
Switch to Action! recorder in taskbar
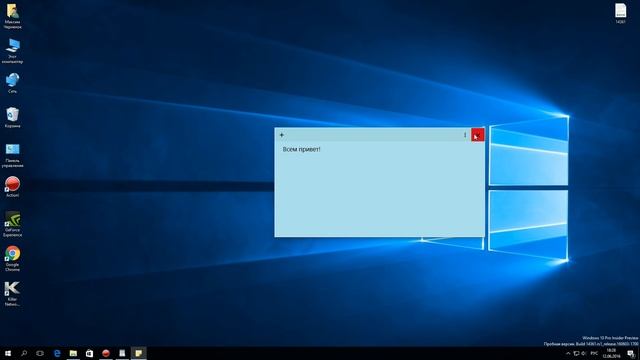pos(106,353)
